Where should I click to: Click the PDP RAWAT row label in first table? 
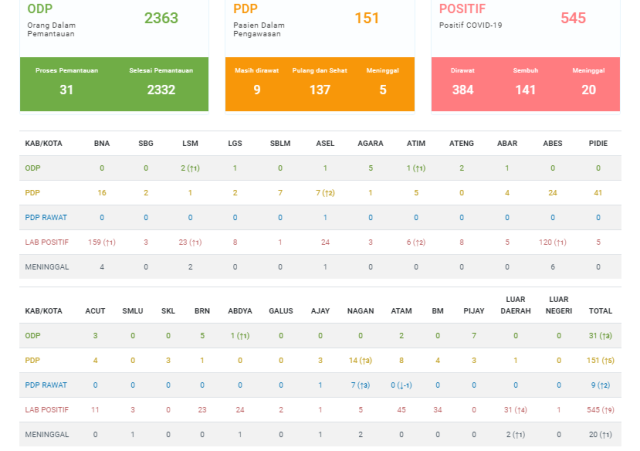point(46,218)
